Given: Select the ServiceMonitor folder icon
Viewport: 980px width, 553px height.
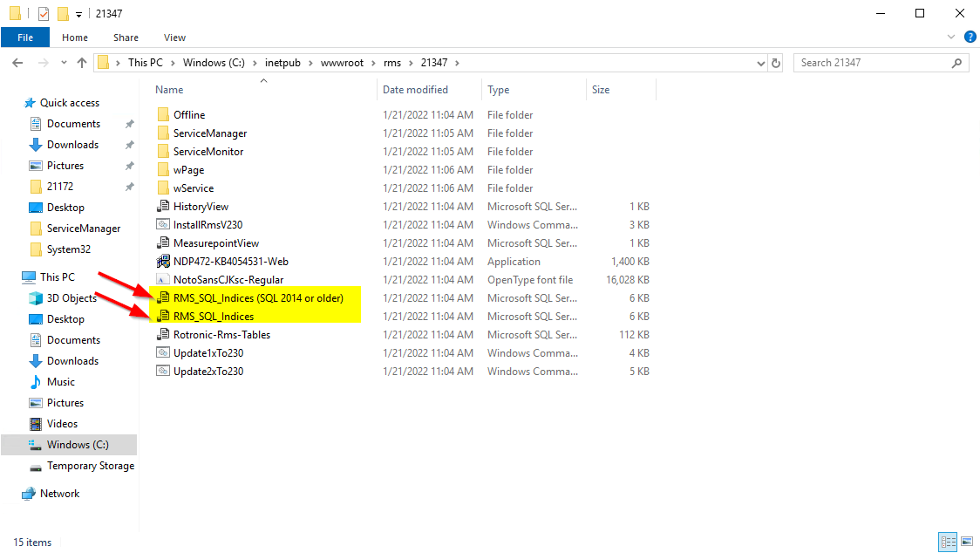Looking at the screenshot, I should point(163,151).
